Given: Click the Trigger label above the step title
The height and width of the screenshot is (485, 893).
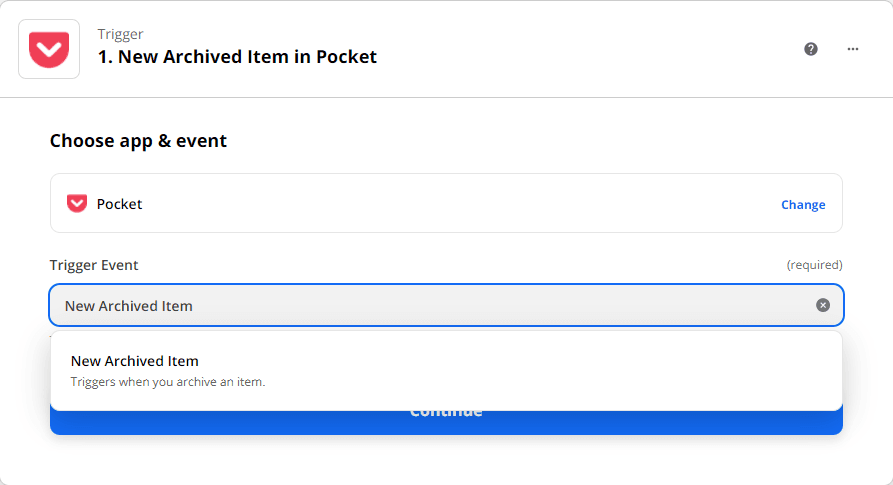Looking at the screenshot, I should pyautogui.click(x=118, y=34).
